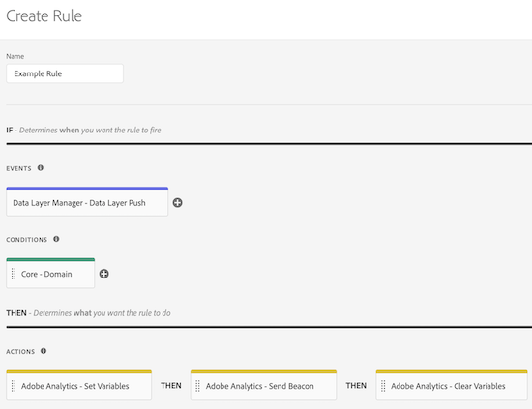The image size is (532, 409).
Task: Click the CONDITIONS section label
Action: coord(26,240)
